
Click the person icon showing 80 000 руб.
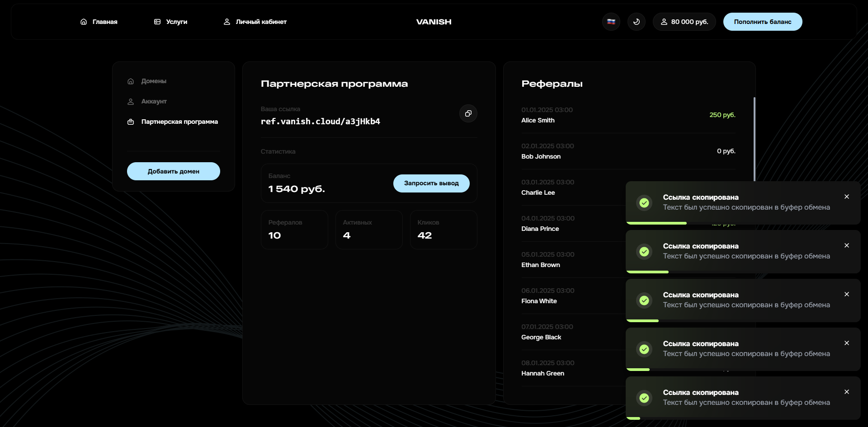[664, 21]
